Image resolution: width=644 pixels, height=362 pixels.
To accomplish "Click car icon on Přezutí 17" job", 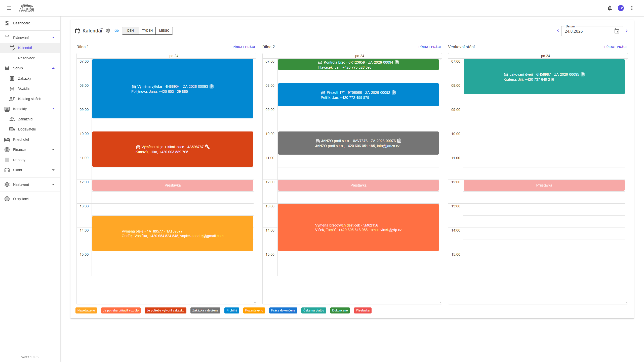I will [323, 93].
